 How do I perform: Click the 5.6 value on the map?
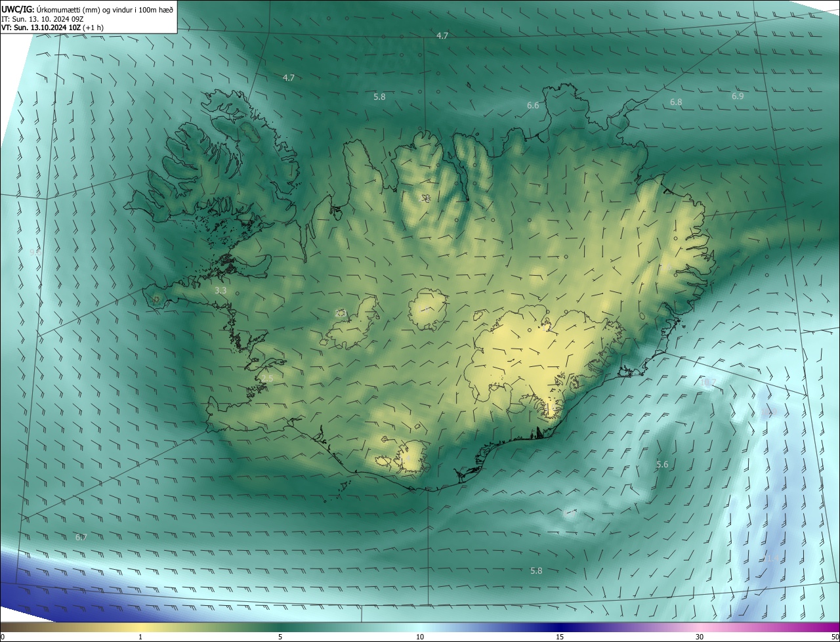click(662, 465)
